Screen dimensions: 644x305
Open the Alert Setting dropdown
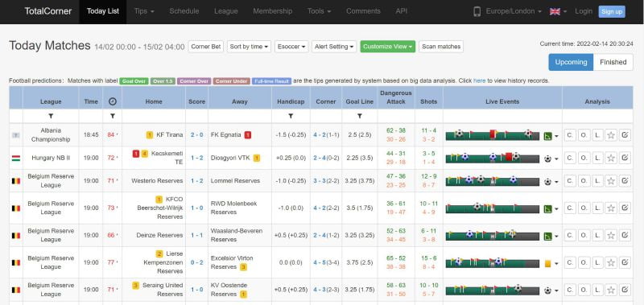pos(334,47)
